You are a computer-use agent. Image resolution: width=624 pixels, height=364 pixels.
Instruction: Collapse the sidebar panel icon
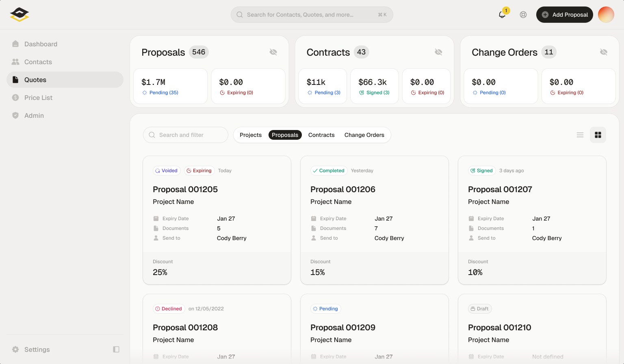coord(116,349)
